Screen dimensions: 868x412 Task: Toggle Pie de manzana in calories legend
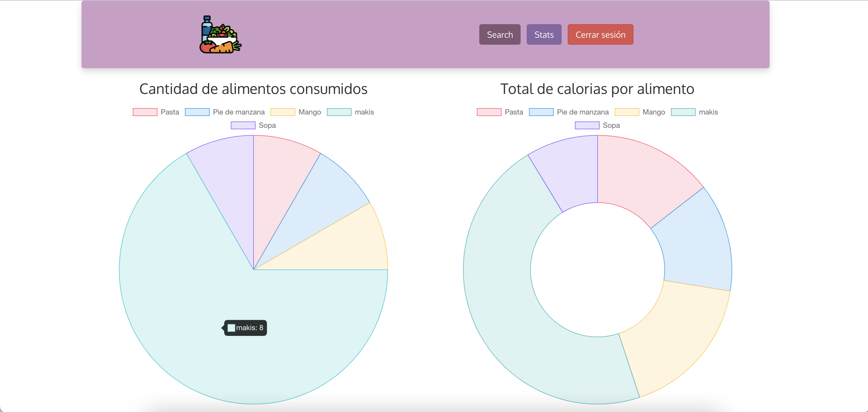click(x=541, y=112)
